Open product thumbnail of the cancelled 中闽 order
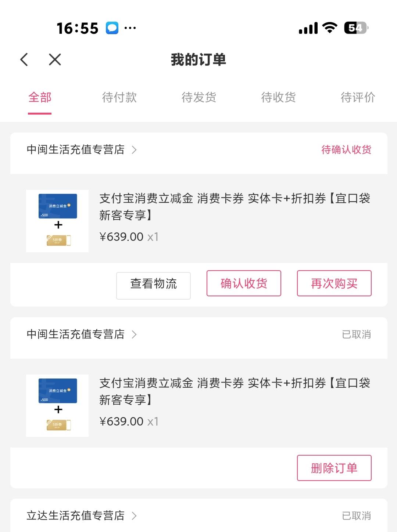Screen dimensions: 397x532 point(57,406)
